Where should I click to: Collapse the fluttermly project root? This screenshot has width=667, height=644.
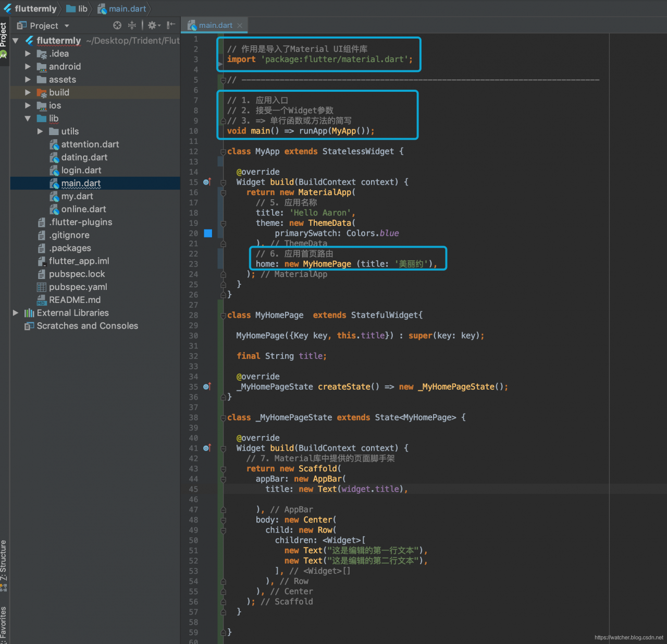(15, 41)
